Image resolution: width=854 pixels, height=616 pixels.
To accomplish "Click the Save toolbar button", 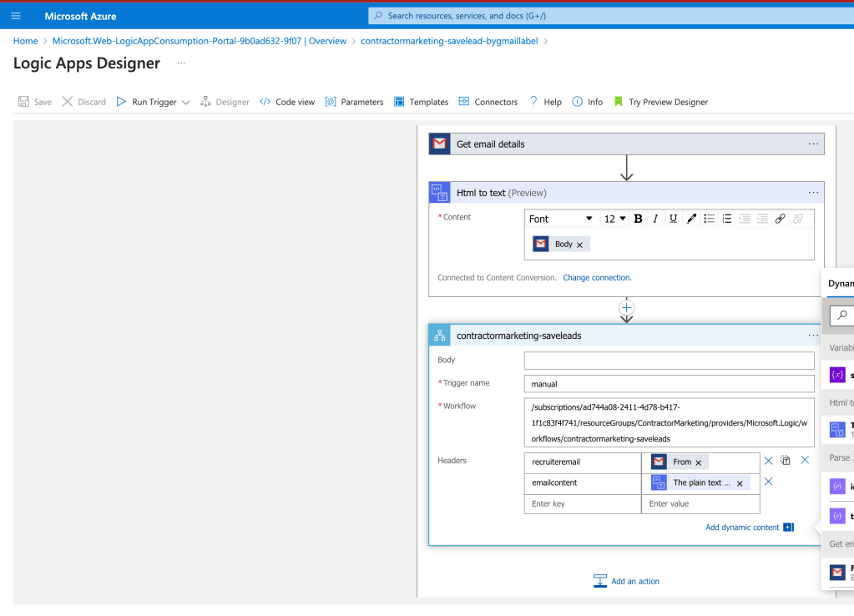I will pos(35,102).
